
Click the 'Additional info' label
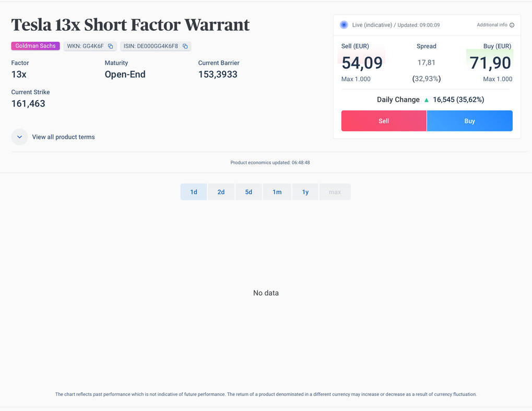pos(492,25)
